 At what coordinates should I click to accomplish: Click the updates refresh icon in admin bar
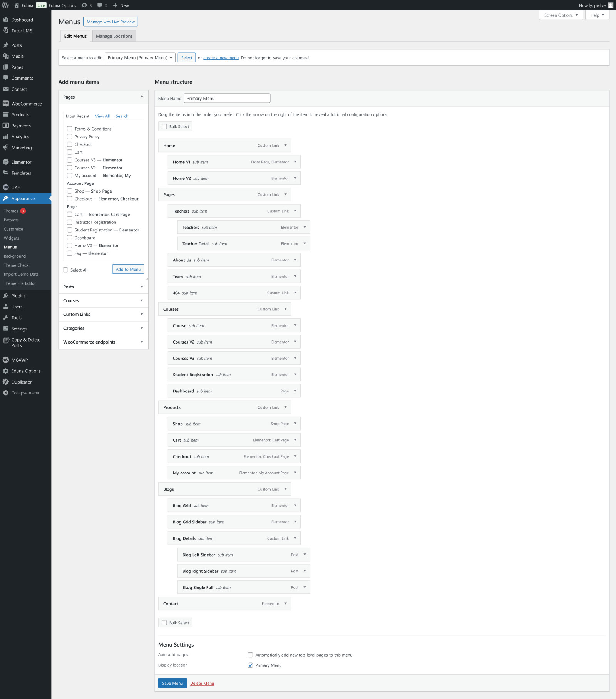pyautogui.click(x=84, y=5)
